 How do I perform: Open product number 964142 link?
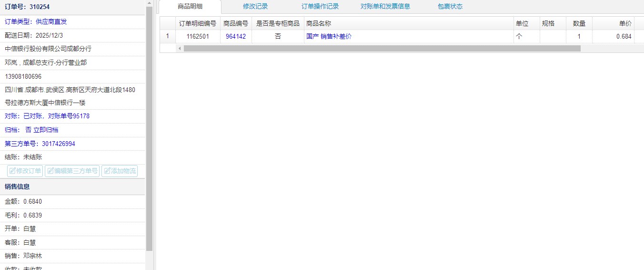point(236,36)
